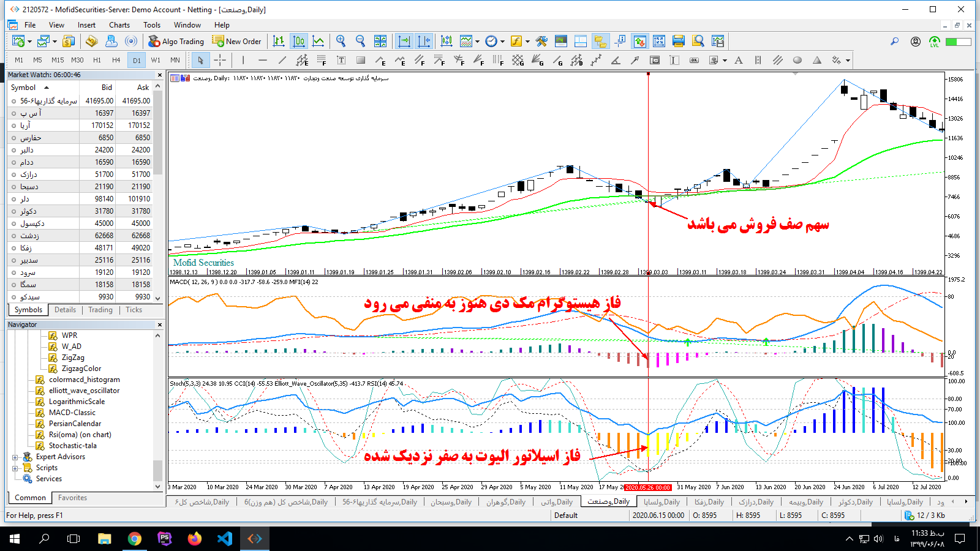Image resolution: width=980 pixels, height=551 pixels.
Task: Switch chart to line chart mode
Action: [x=318, y=42]
